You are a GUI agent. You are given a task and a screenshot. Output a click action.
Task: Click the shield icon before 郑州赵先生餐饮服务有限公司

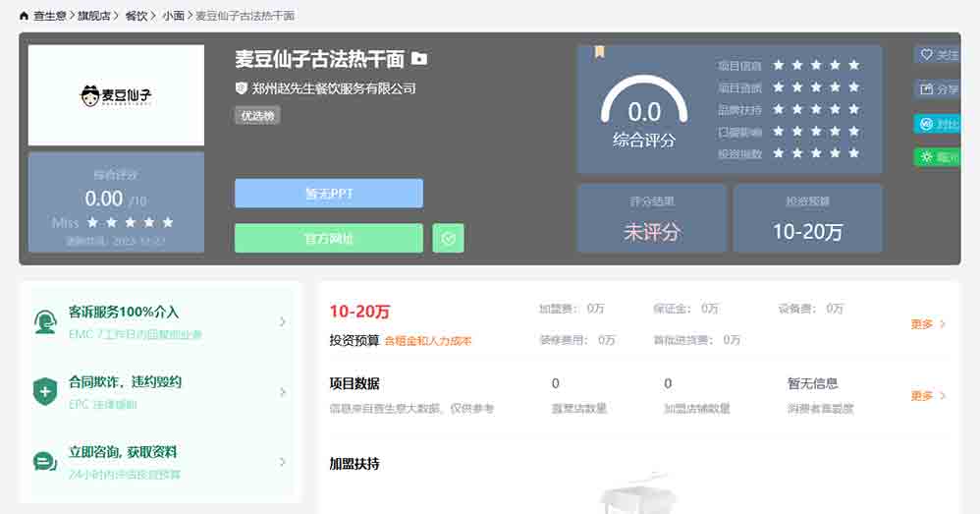click(x=241, y=88)
